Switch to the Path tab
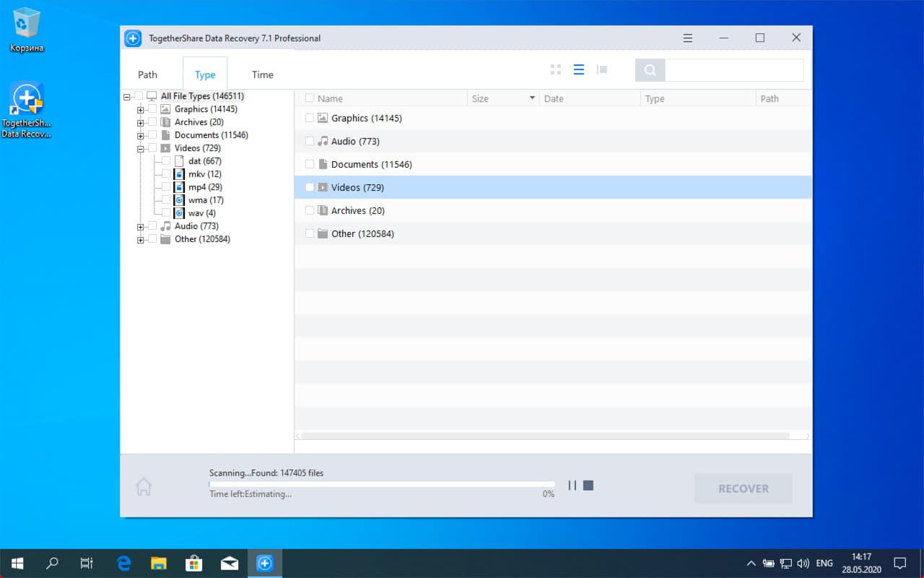The height and width of the screenshot is (578, 924). pyautogui.click(x=147, y=74)
